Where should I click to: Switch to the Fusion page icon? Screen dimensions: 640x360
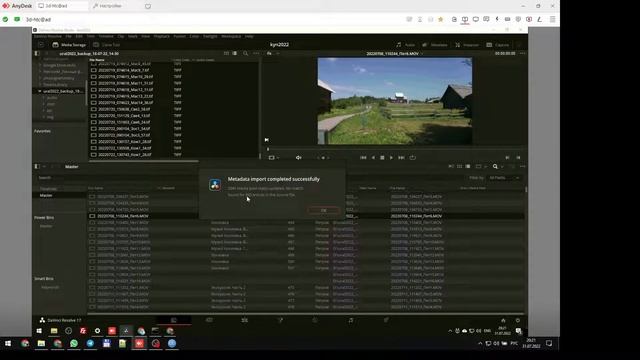(280, 320)
